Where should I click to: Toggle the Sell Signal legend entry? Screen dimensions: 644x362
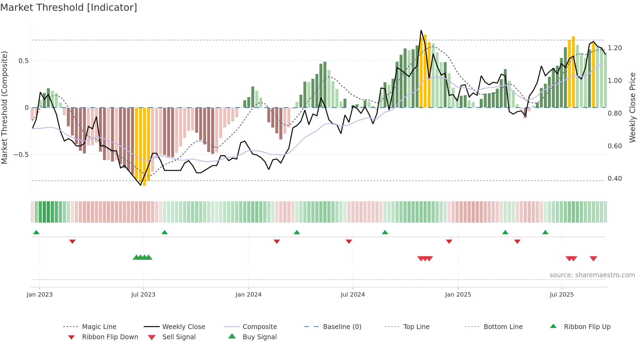[x=172, y=337]
